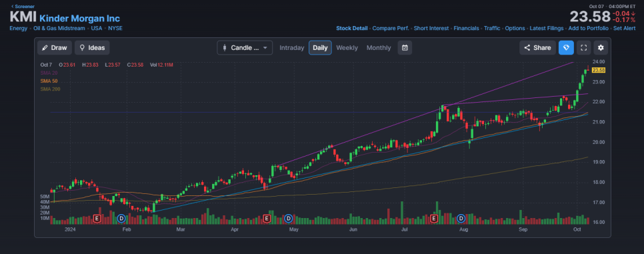Enter fullscreen chart mode icon
The height and width of the screenshot is (254, 644).
[583, 48]
